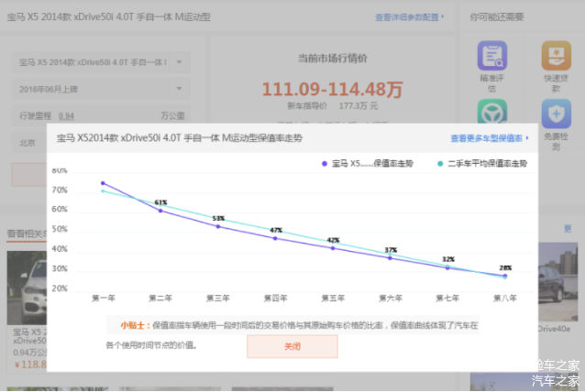Open the car model dropdown arrow
Image resolution: width=585 pixels, height=392 pixels.
179,62
